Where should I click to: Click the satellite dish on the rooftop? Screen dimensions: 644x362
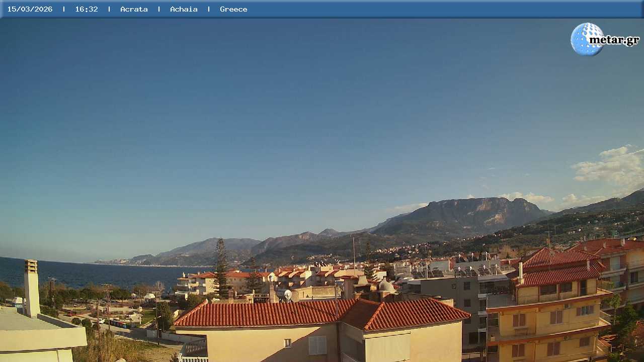(x=287, y=295)
